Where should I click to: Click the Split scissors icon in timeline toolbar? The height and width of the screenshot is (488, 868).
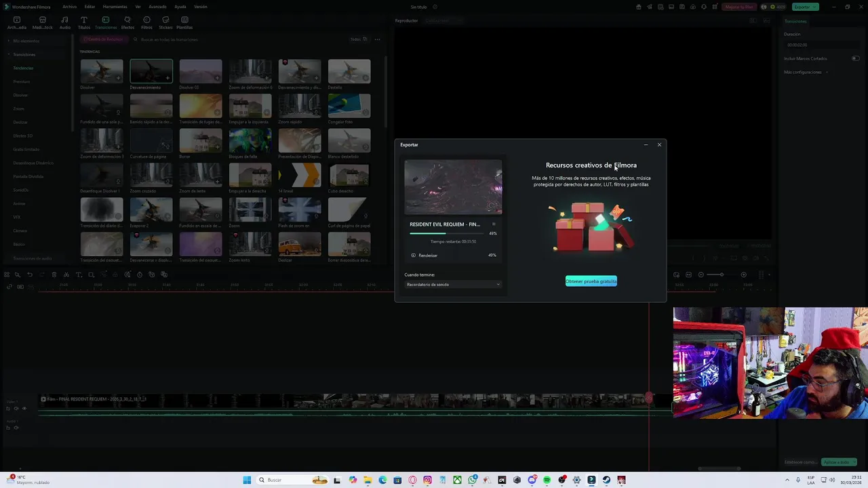[66, 274]
